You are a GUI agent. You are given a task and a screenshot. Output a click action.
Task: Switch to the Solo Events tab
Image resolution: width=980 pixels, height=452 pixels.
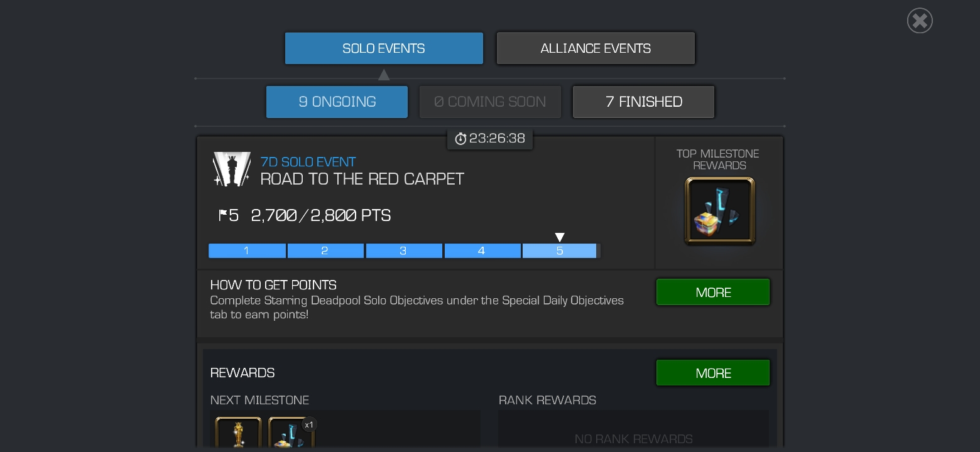(384, 48)
